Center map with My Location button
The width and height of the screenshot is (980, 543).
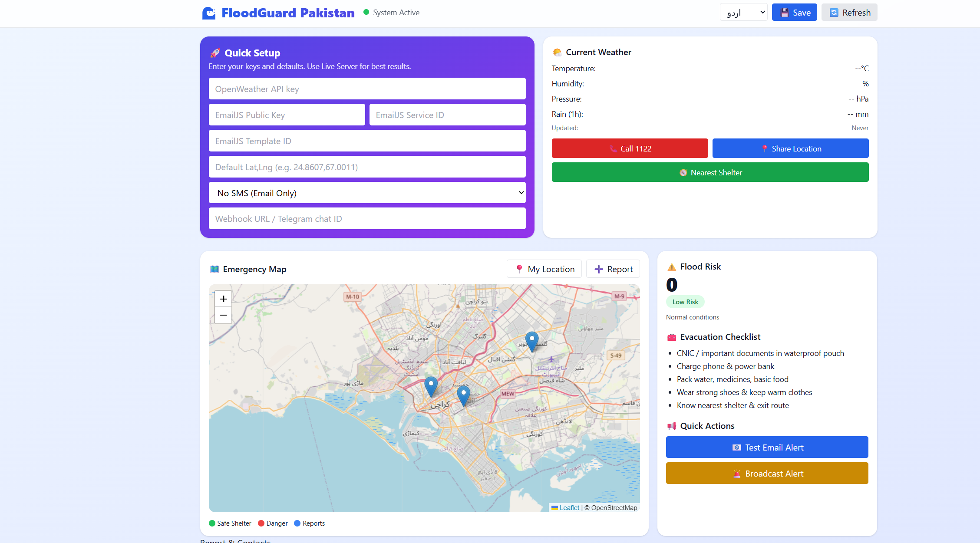[544, 269]
